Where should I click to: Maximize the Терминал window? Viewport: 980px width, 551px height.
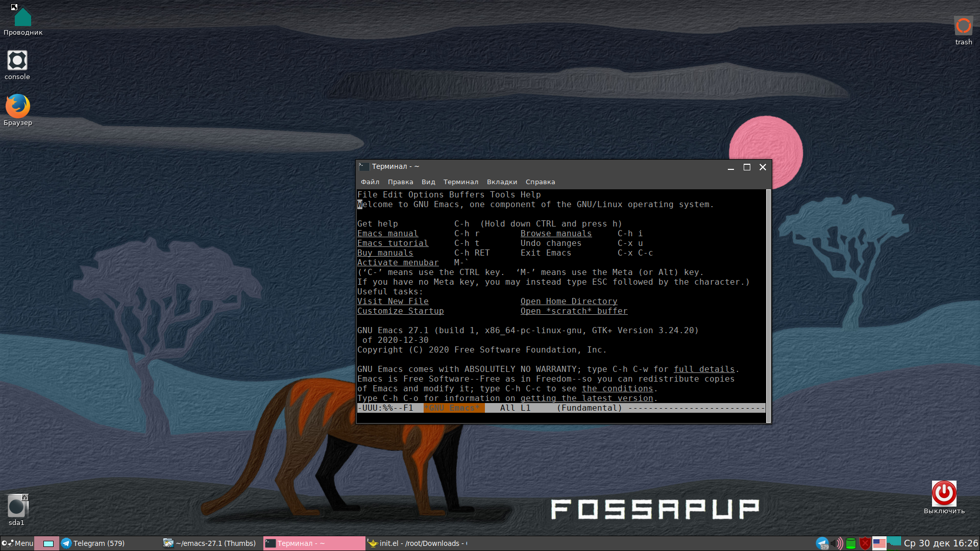[747, 167]
